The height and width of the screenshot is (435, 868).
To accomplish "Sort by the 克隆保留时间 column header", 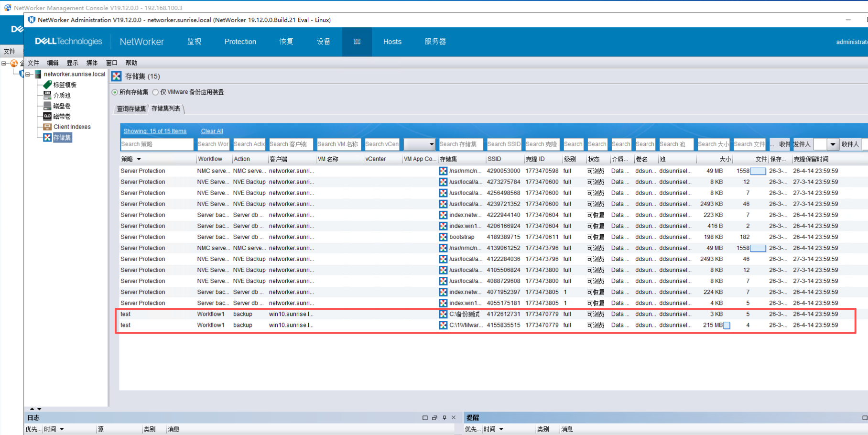I will (829, 159).
